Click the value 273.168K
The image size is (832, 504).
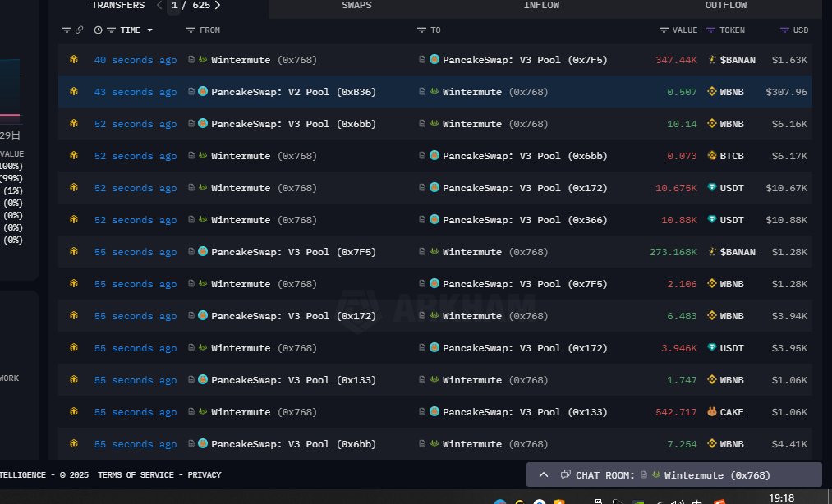[673, 252]
